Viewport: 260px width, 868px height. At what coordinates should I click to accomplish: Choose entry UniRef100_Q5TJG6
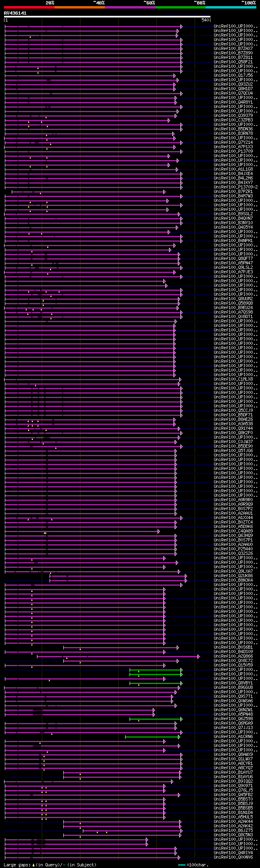coord(233,451)
